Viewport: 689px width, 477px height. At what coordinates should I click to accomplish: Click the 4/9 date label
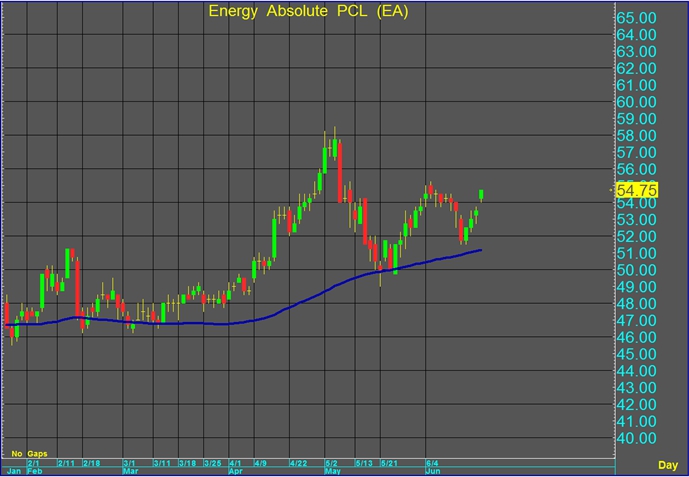coord(261,463)
